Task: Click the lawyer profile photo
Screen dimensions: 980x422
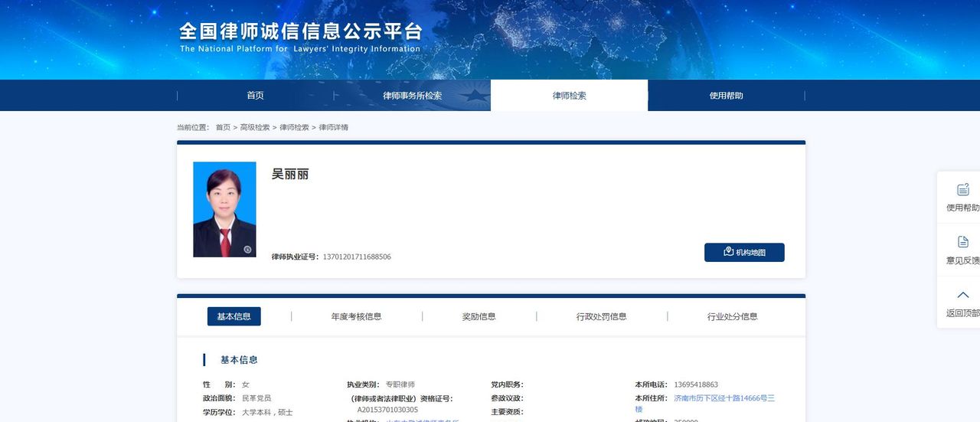Action: (224, 209)
